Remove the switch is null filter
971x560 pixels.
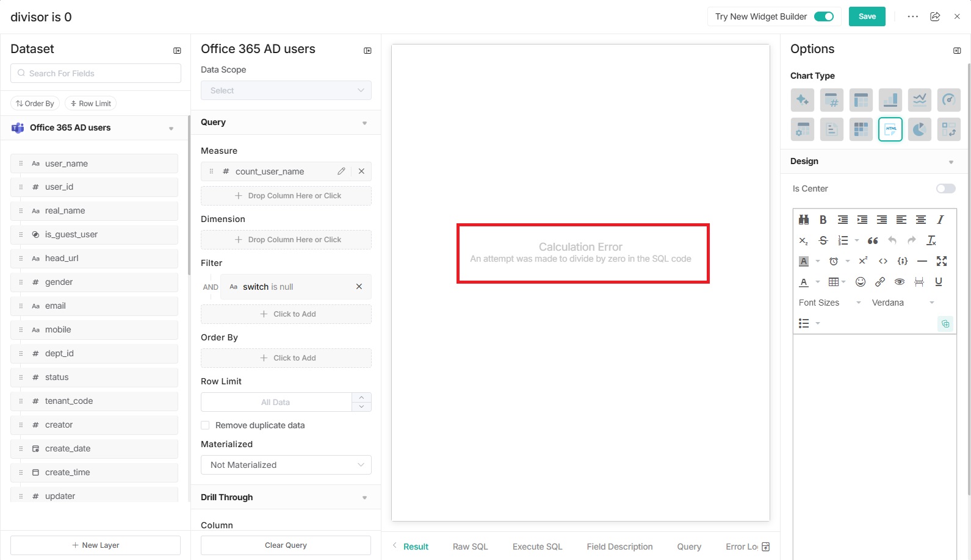(359, 287)
